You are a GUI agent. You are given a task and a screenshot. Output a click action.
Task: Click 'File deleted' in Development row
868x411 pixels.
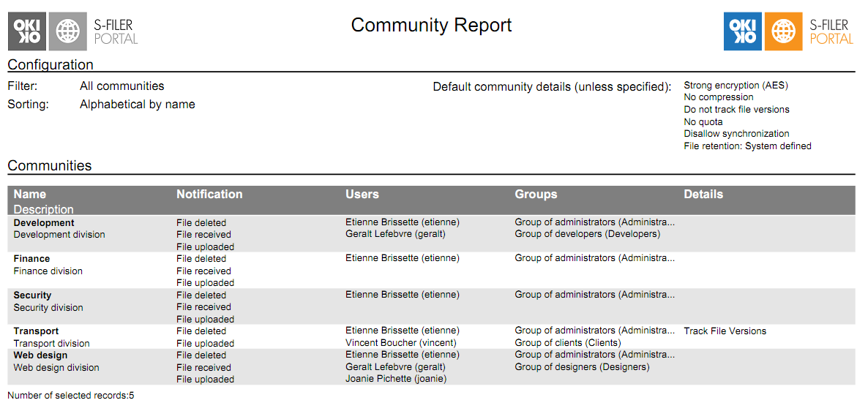(x=201, y=222)
